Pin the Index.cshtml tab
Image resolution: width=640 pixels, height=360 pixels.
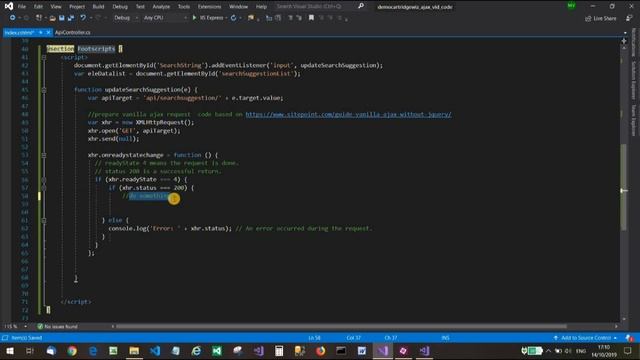pyautogui.click(x=41, y=32)
